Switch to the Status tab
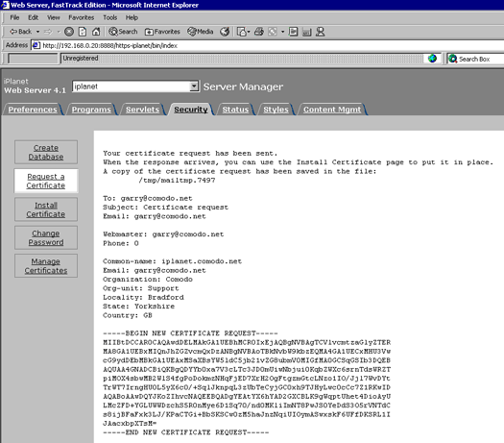The width and height of the screenshot is (504, 443). 235,110
